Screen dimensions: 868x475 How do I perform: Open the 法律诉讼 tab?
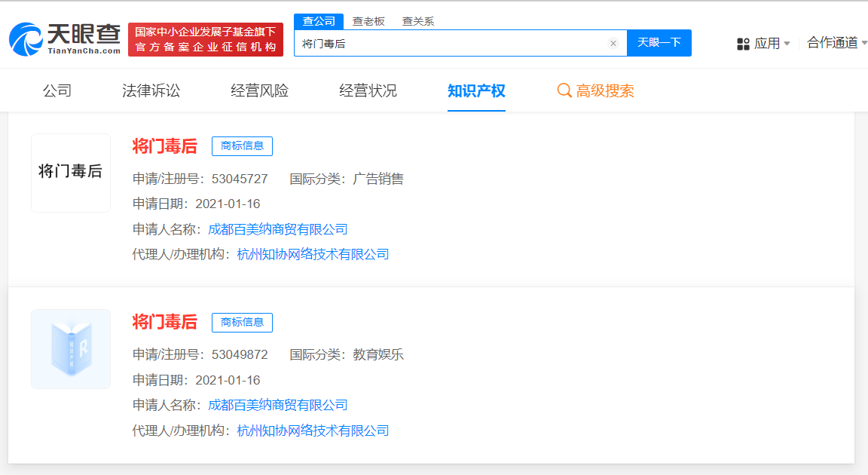(151, 91)
